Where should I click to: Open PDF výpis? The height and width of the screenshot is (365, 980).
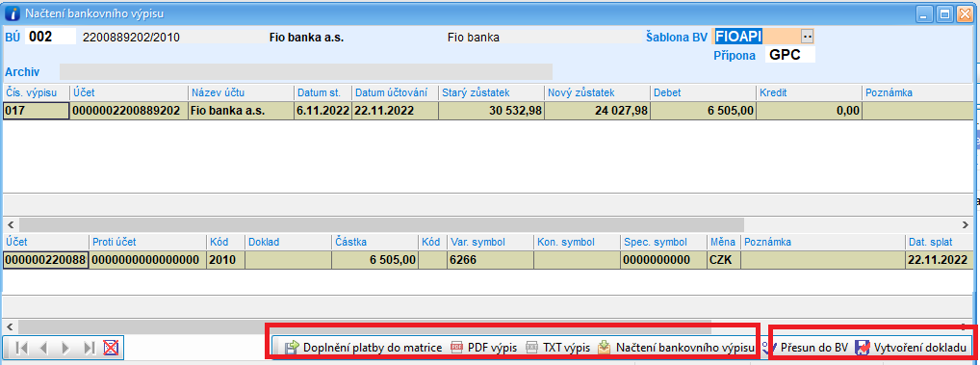(484, 348)
